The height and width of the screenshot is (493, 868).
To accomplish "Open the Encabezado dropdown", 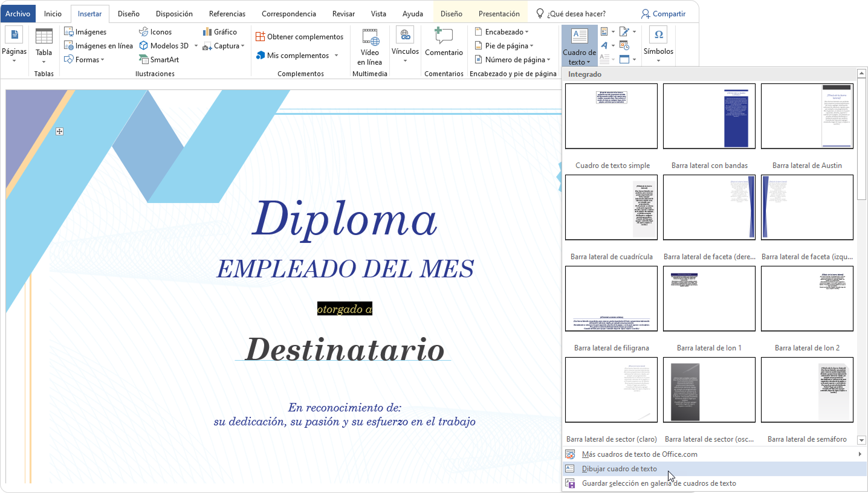I will [502, 32].
